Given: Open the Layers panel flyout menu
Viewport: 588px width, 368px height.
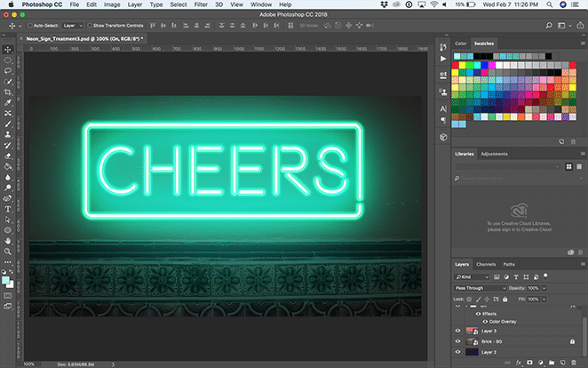Looking at the screenshot, I should click(583, 264).
